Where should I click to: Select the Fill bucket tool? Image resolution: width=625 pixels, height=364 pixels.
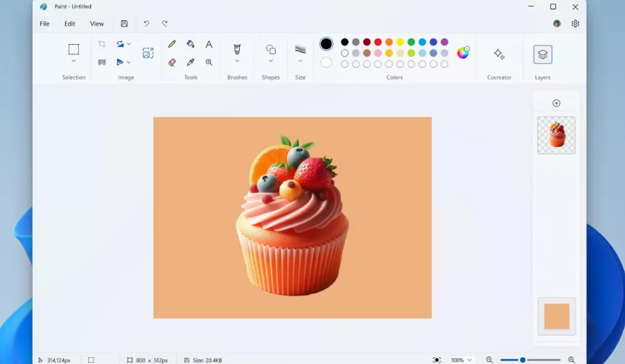190,44
